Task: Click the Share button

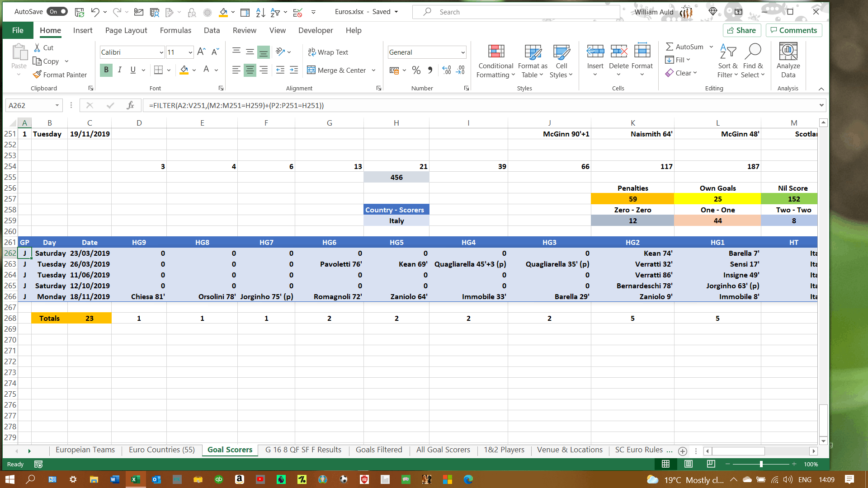Action: [x=741, y=30]
